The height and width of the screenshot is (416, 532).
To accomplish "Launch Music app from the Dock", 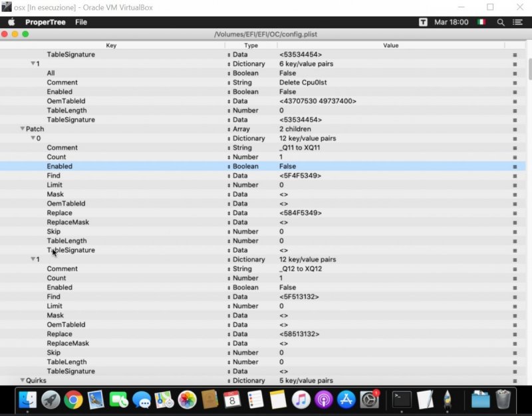I will (x=301, y=400).
